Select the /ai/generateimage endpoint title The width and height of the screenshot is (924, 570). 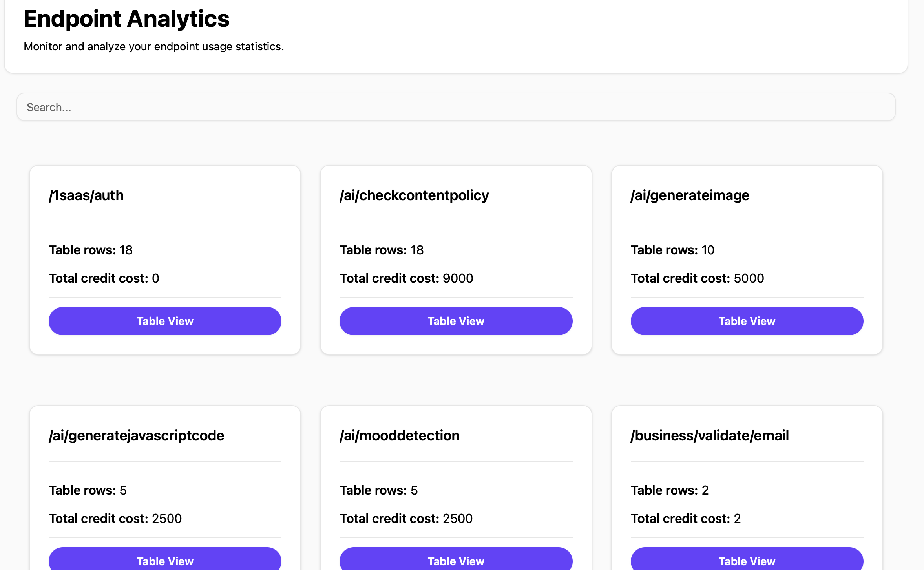(690, 195)
